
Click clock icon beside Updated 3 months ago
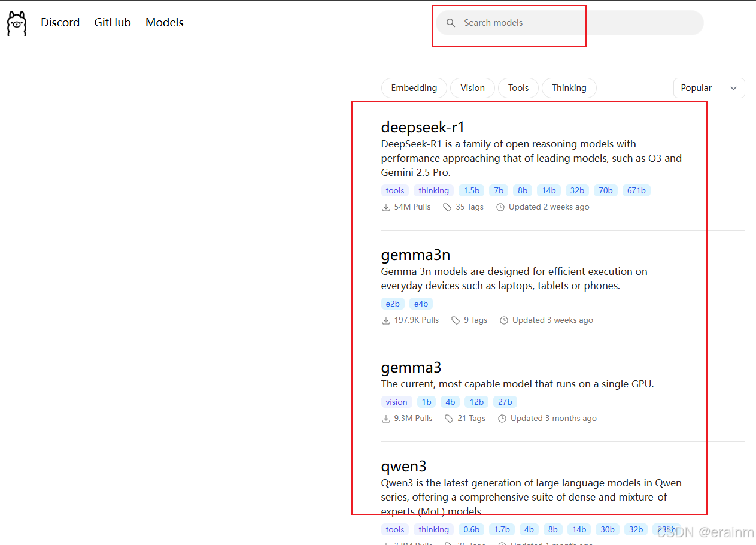pos(502,419)
